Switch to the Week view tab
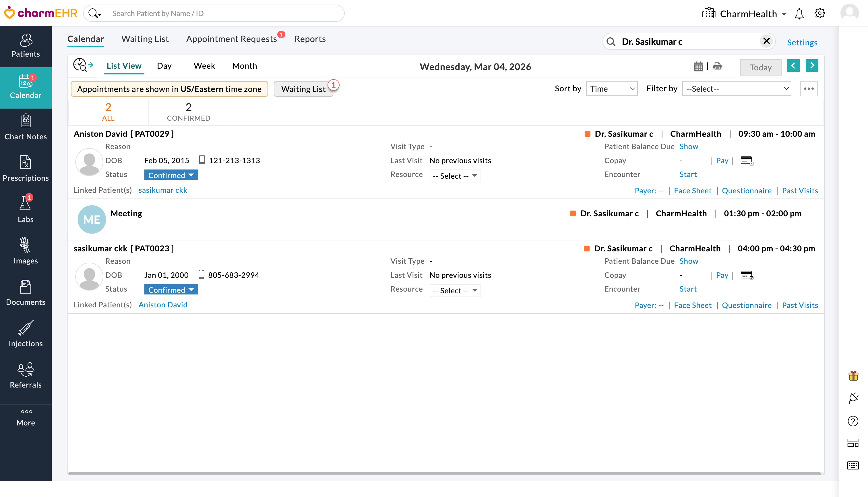 [204, 66]
